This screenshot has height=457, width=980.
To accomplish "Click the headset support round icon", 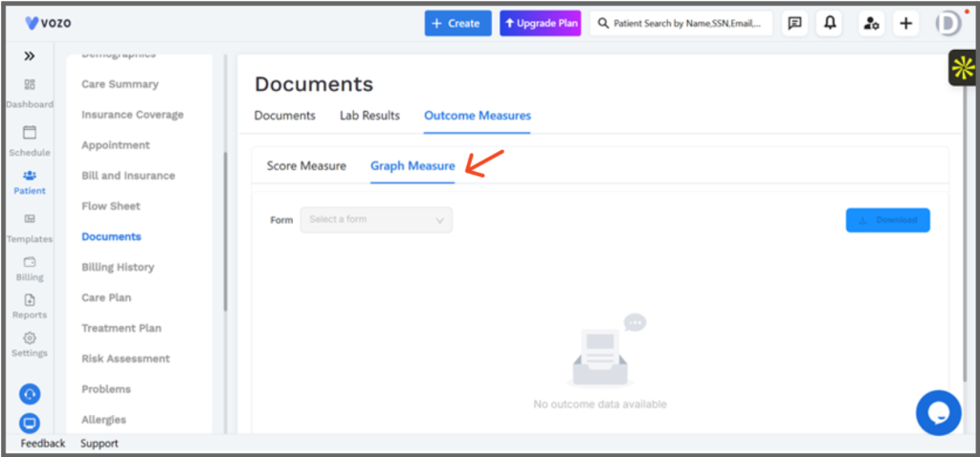I will (30, 394).
